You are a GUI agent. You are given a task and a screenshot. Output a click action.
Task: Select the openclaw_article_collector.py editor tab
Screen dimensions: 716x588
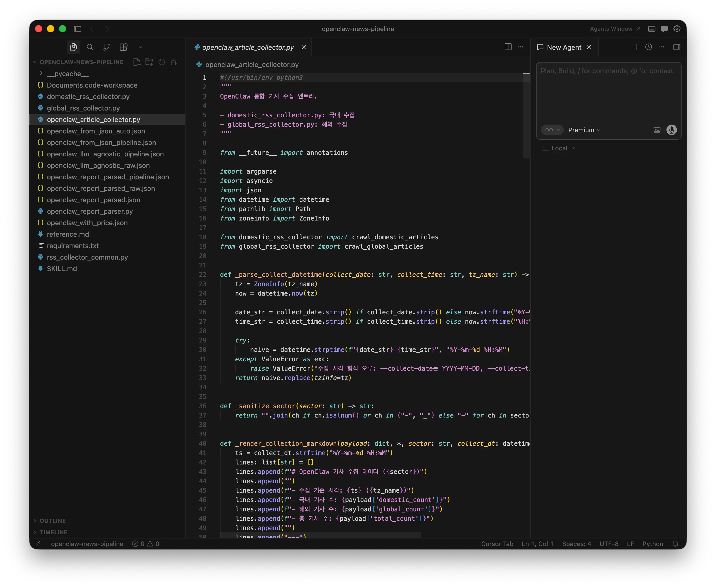click(248, 47)
